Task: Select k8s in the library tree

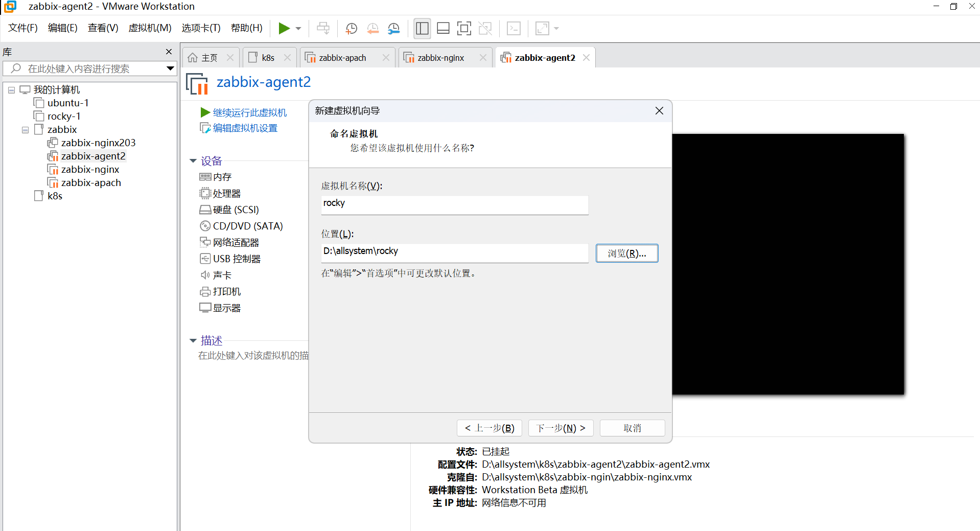Action: [55, 196]
